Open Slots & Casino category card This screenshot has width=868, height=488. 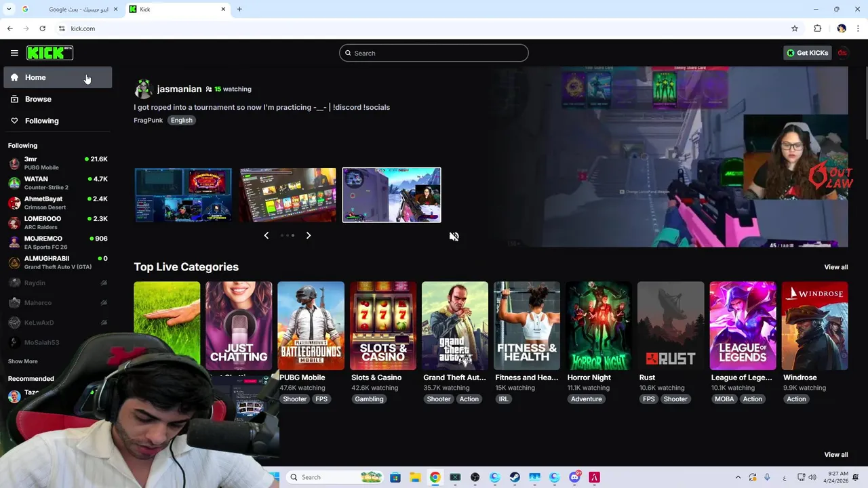coord(382,326)
